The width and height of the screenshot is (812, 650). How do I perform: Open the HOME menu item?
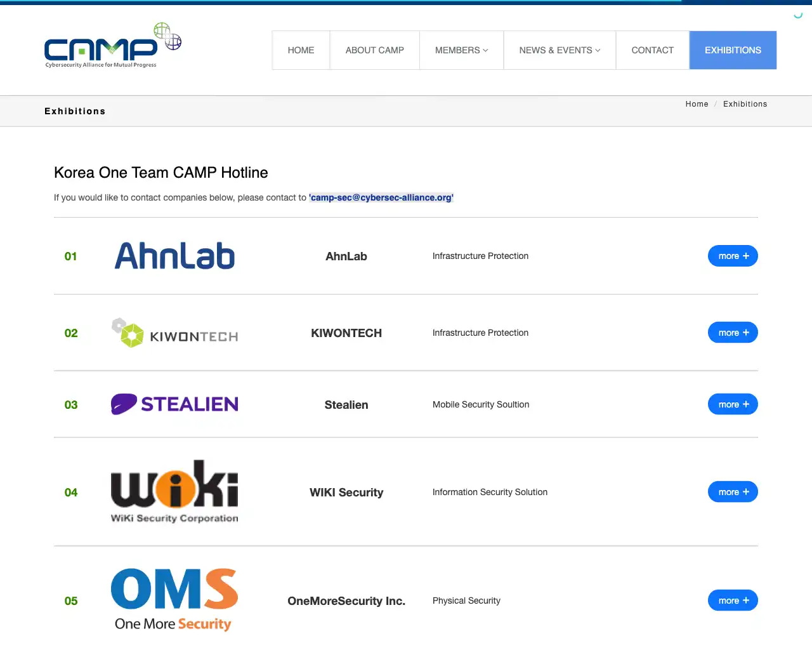pos(301,50)
